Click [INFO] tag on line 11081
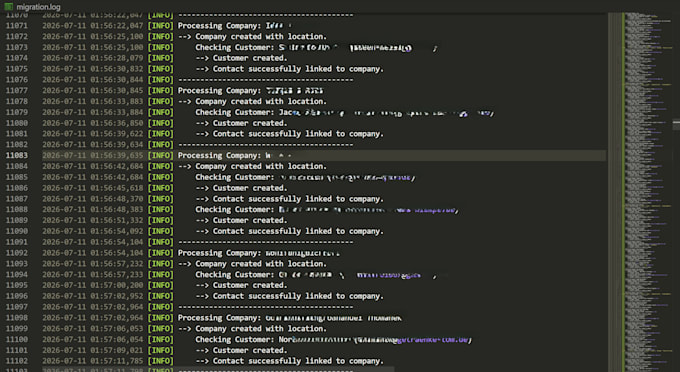This screenshot has height=372, width=680. (160, 134)
